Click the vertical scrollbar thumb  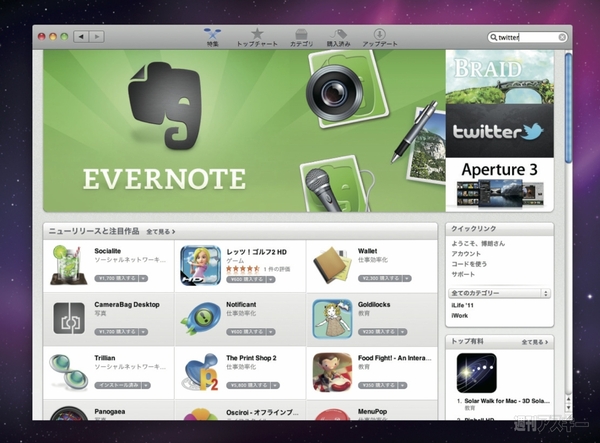click(568, 108)
